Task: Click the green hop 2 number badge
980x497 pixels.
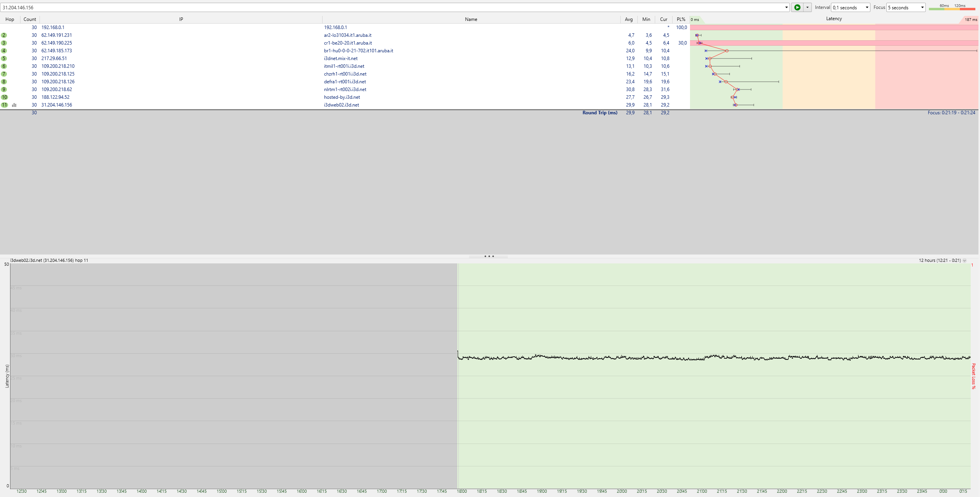Action: (x=4, y=35)
